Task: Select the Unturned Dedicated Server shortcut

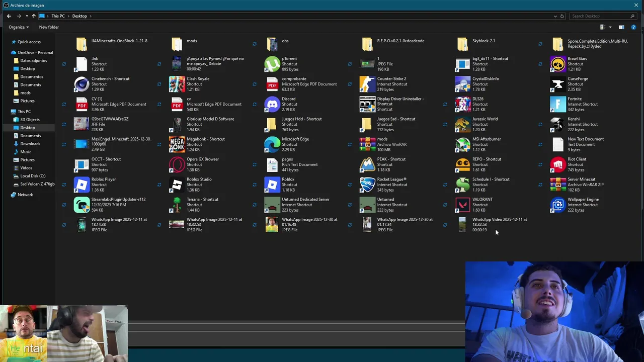Action: [272, 205]
